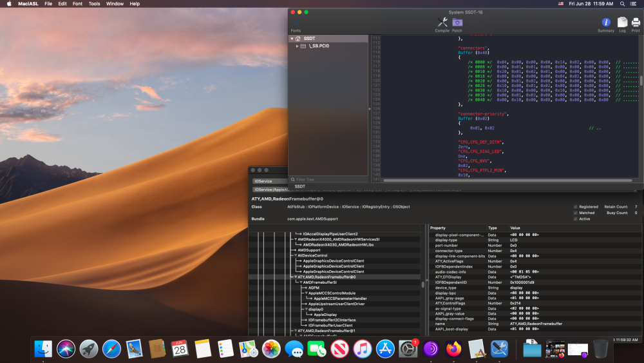
Task: Select the AGPM tree row
Action: 314,288
